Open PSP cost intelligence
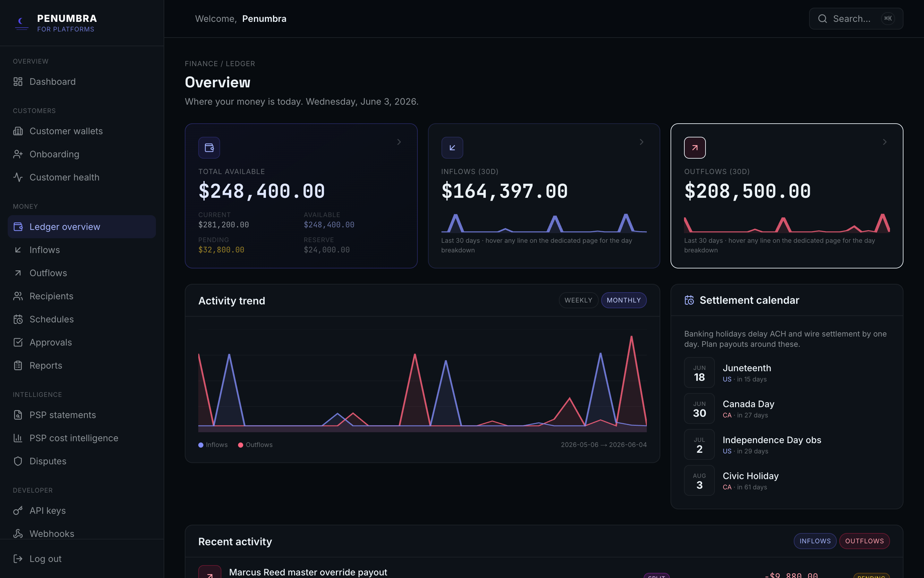This screenshot has height=578, width=924. 82,438
